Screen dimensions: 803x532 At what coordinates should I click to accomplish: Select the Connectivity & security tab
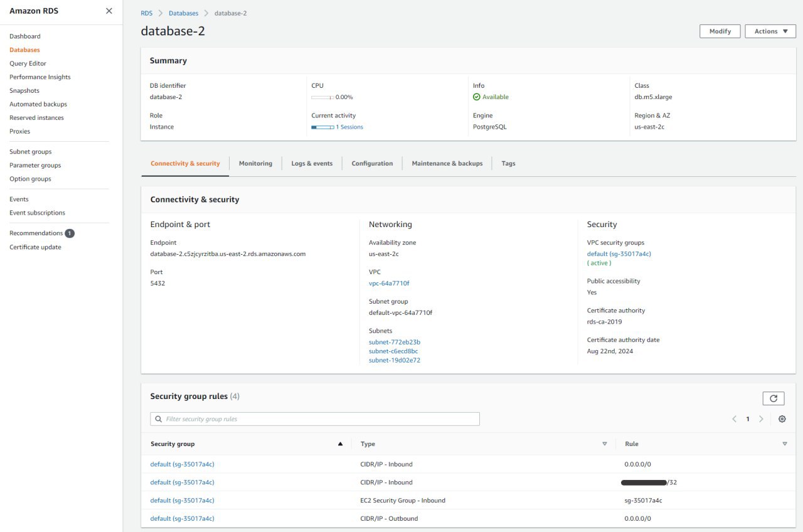pos(185,163)
